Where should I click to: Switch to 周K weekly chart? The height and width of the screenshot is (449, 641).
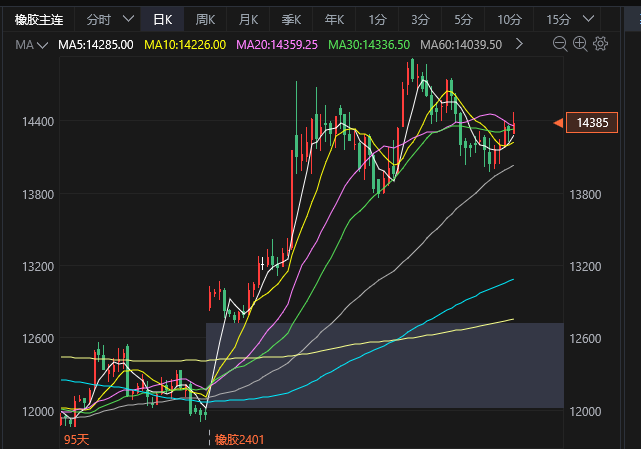coord(205,19)
